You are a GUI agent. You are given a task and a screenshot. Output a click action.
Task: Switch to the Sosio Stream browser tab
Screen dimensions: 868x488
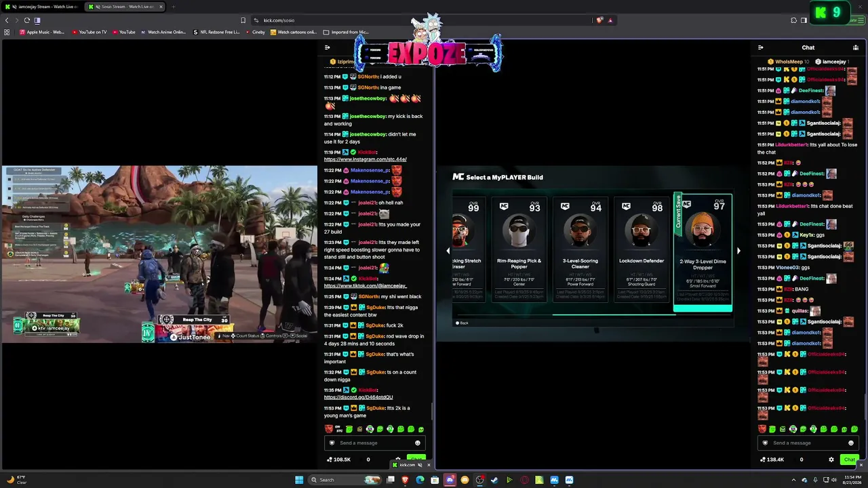125,7
